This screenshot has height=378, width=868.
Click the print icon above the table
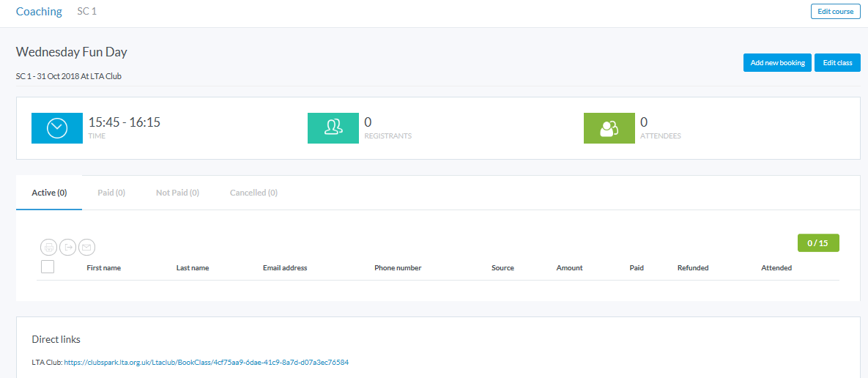[x=48, y=248]
